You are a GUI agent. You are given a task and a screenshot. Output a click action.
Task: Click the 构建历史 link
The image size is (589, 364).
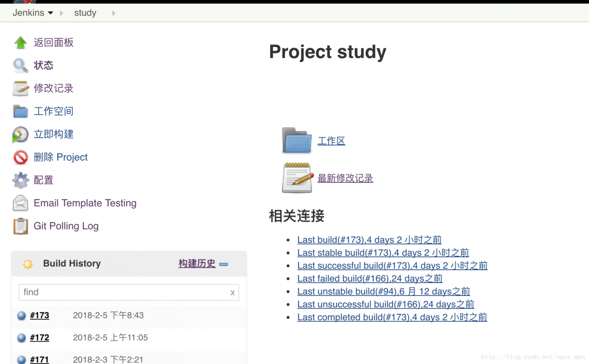197,264
